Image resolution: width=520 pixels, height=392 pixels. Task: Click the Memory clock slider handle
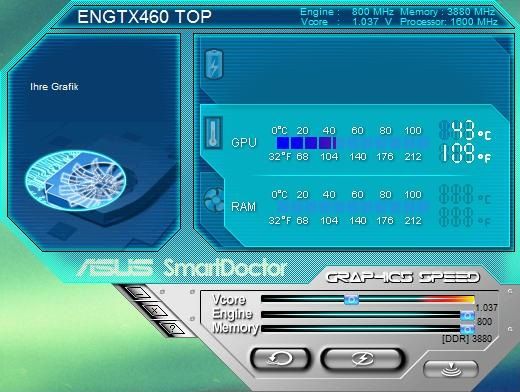click(x=467, y=329)
